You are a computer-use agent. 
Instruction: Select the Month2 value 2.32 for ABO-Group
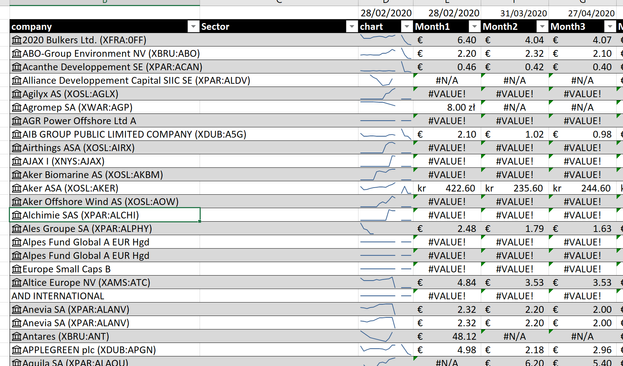point(515,54)
